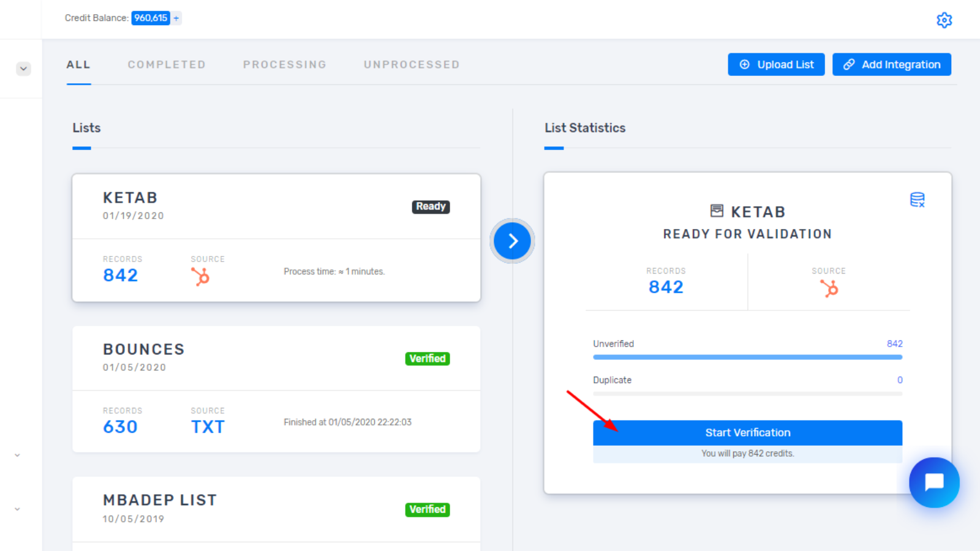
Task: Select the 960,615 credit balance badge
Action: pyautogui.click(x=151, y=18)
